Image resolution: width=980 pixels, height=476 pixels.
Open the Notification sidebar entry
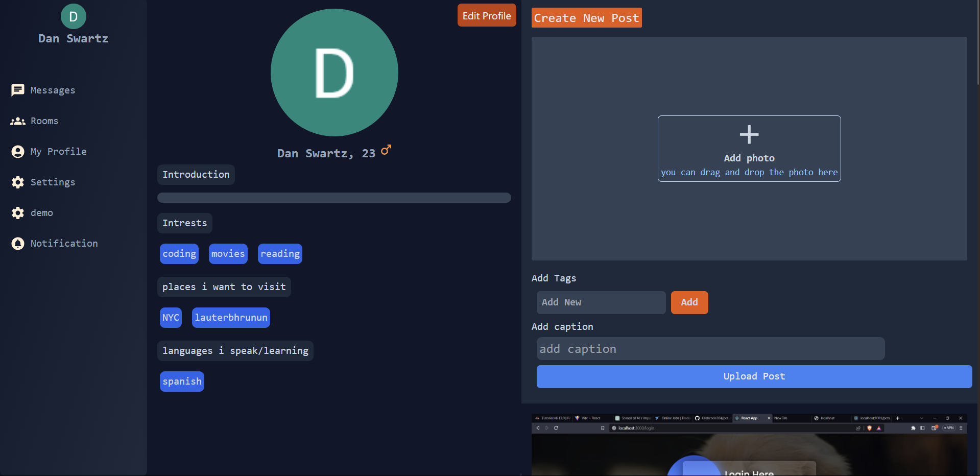click(x=64, y=244)
